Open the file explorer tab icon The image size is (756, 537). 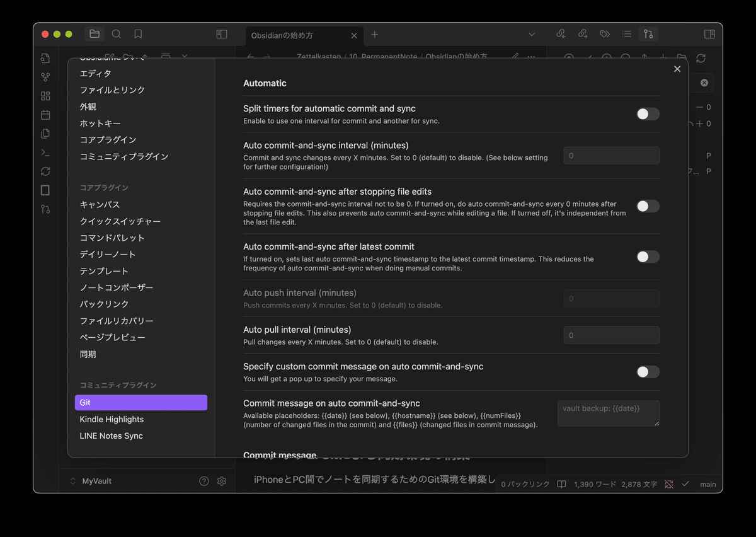coord(94,34)
